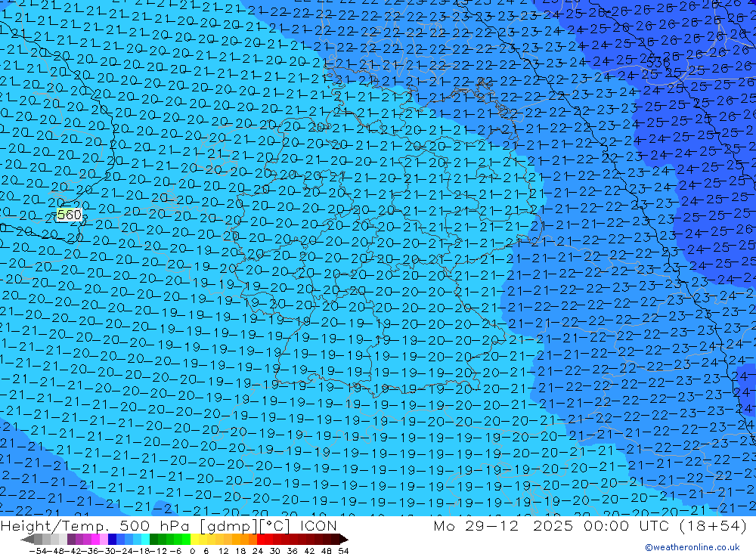Click the '560' height contour label
The image size is (756, 554).
[69, 215]
